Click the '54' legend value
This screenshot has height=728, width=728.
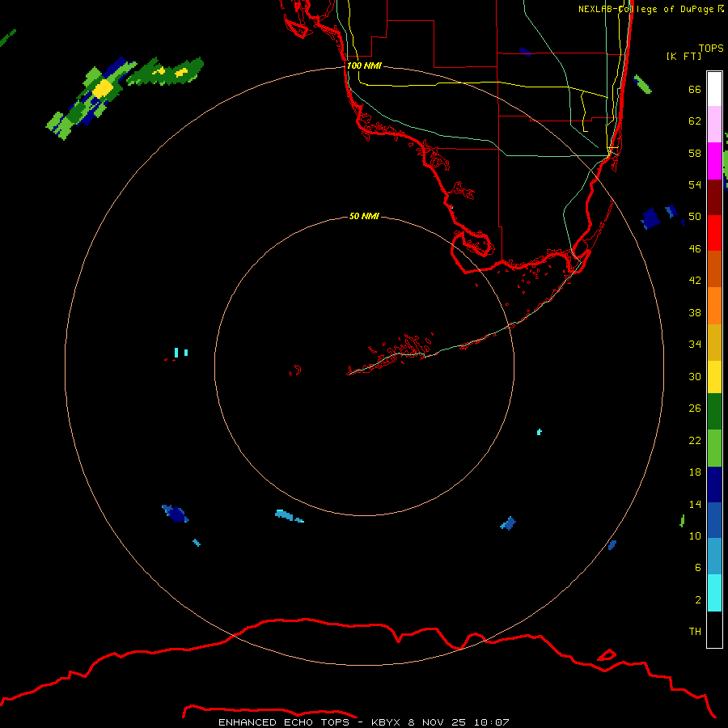point(695,184)
